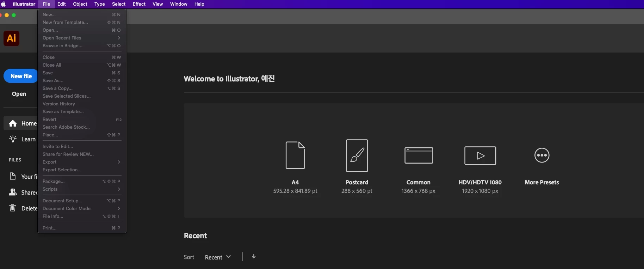Click the Adobe Illustrator Ai logo
Image resolution: width=644 pixels, height=269 pixels.
[11, 38]
